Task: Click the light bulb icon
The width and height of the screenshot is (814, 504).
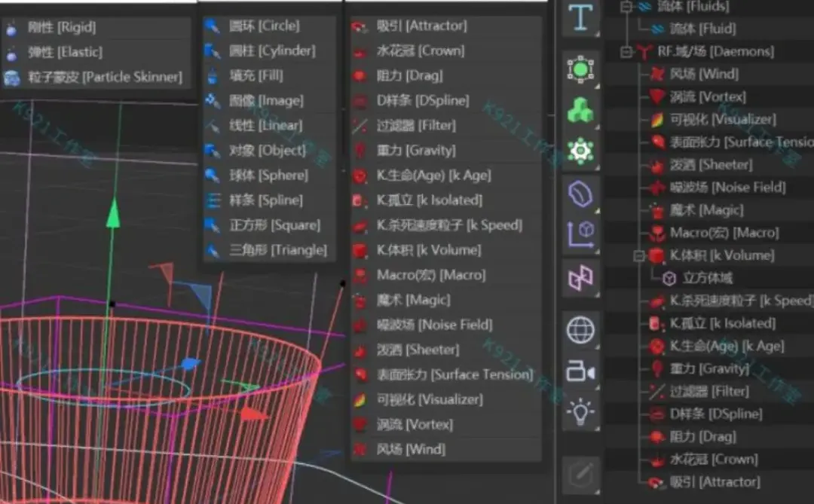Action: pos(580,412)
